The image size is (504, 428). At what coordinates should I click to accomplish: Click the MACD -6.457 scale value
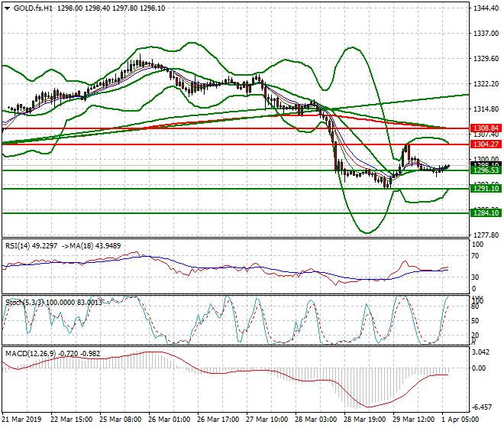pos(481,407)
